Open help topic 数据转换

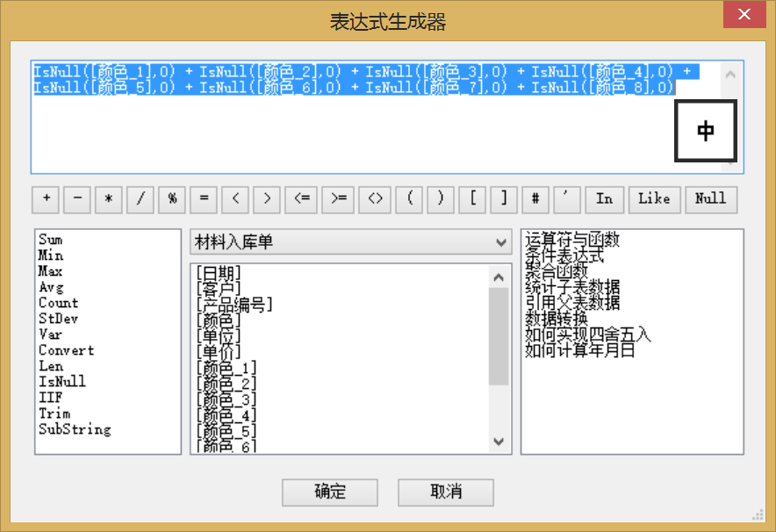(557, 318)
